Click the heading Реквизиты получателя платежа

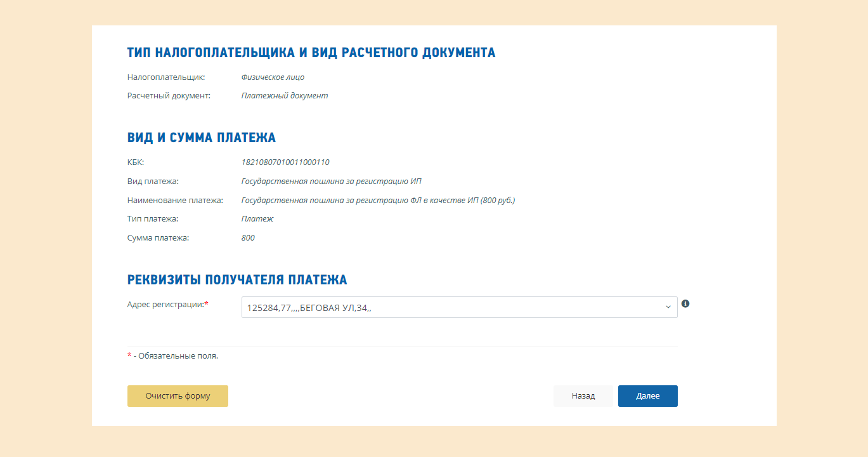point(237,280)
